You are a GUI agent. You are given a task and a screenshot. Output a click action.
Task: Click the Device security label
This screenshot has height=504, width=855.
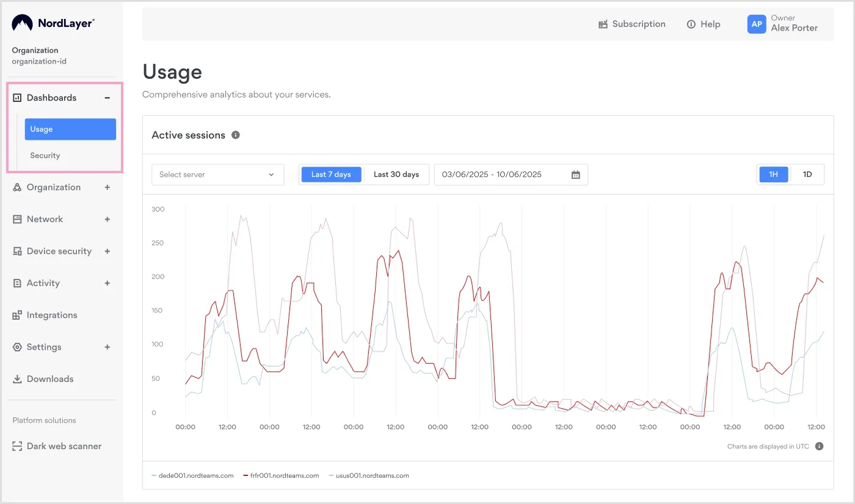pos(59,251)
